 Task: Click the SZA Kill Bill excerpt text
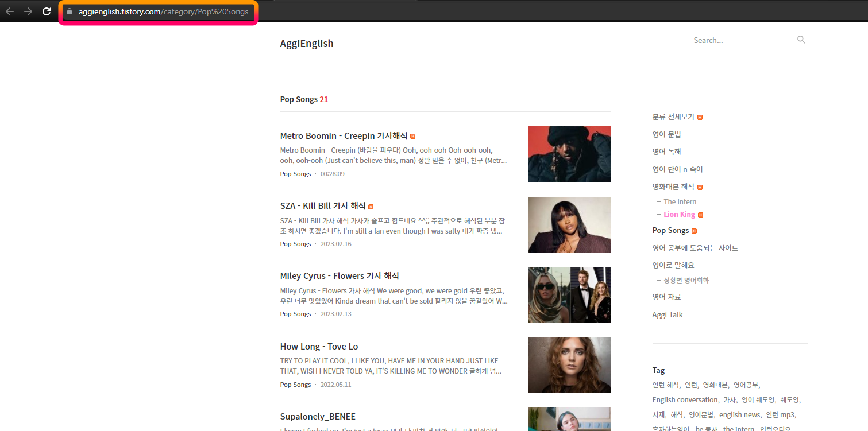[394, 226]
